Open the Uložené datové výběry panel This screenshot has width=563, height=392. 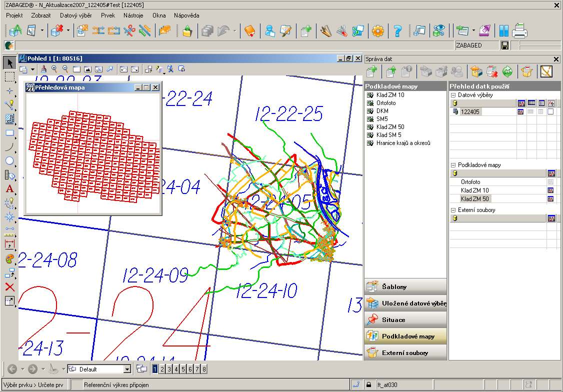click(x=405, y=303)
